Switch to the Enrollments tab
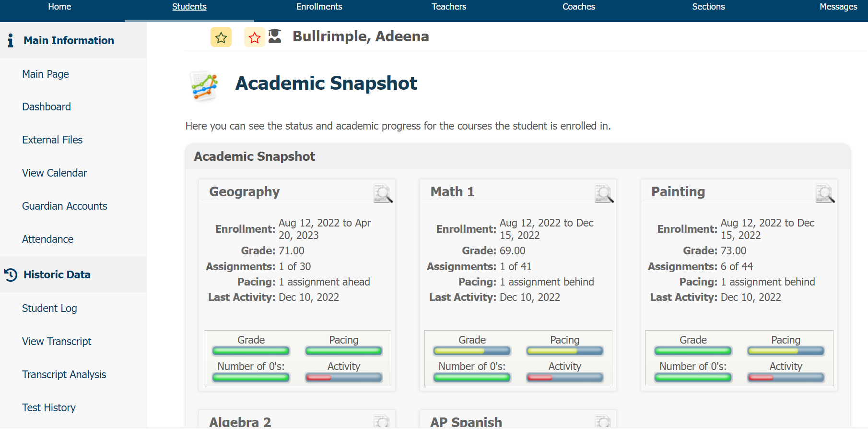 click(319, 7)
